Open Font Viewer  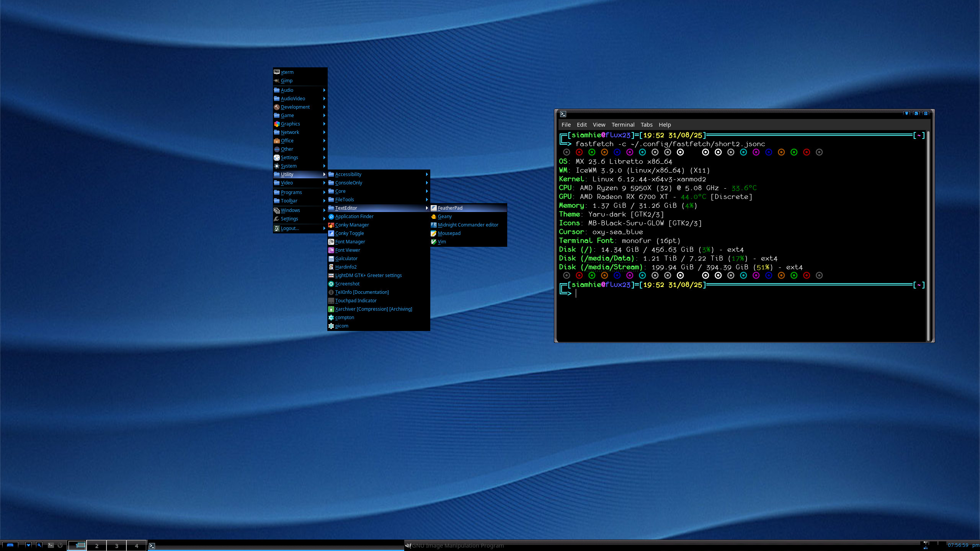click(x=379, y=250)
